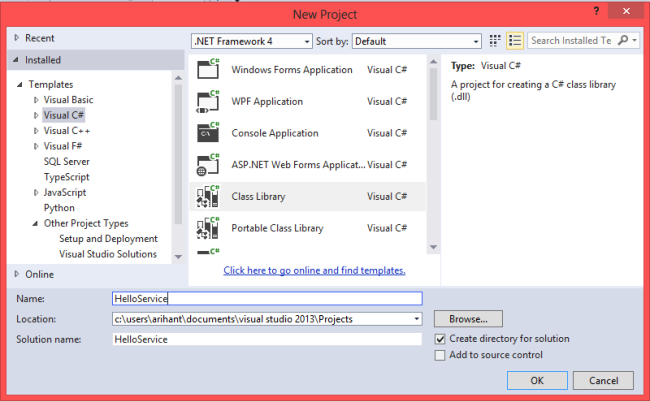Click tree panel scrollbar up arrow
The image size is (650, 402).
coord(178,77)
